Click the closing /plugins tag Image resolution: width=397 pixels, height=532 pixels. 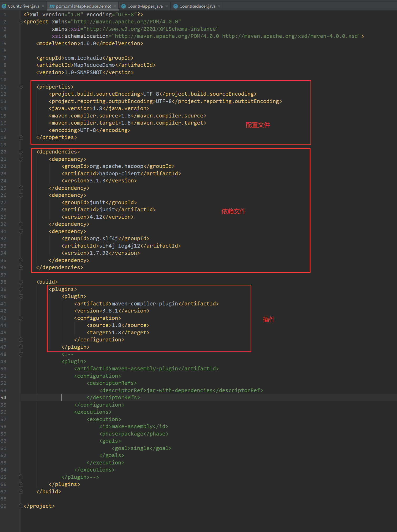(x=64, y=484)
